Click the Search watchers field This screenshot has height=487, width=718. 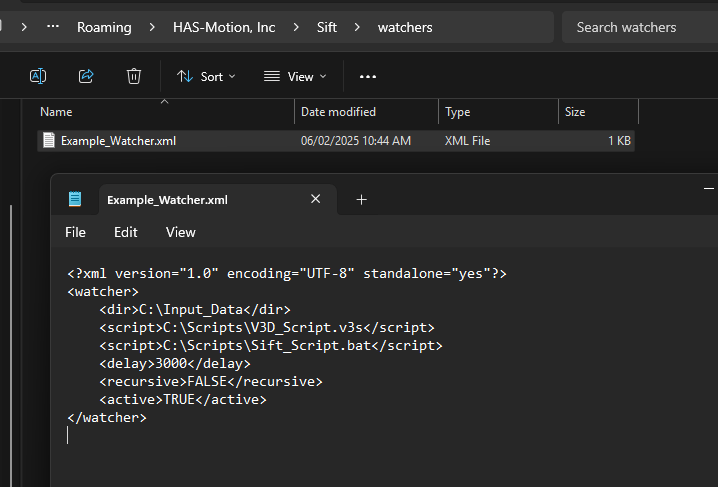tap(640, 27)
